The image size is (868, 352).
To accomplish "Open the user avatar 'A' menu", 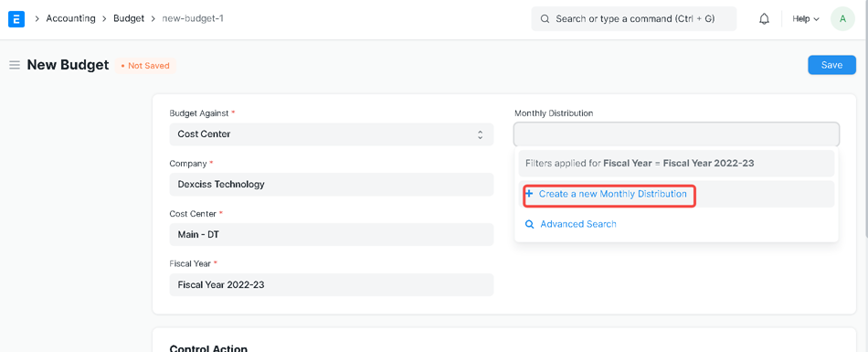I will click(842, 19).
